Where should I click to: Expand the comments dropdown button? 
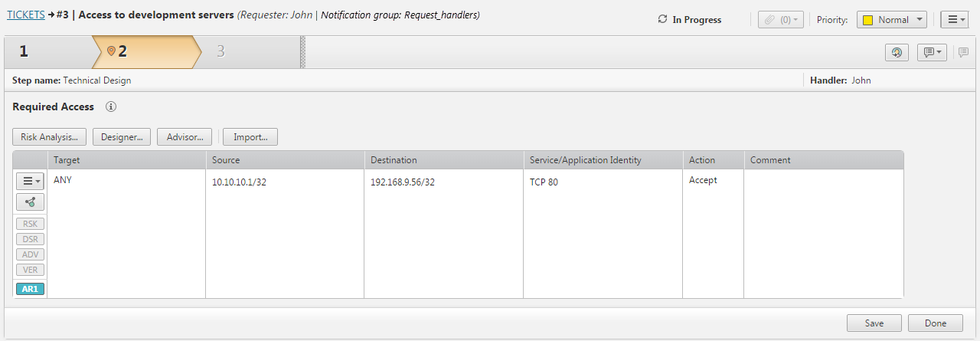click(x=932, y=52)
